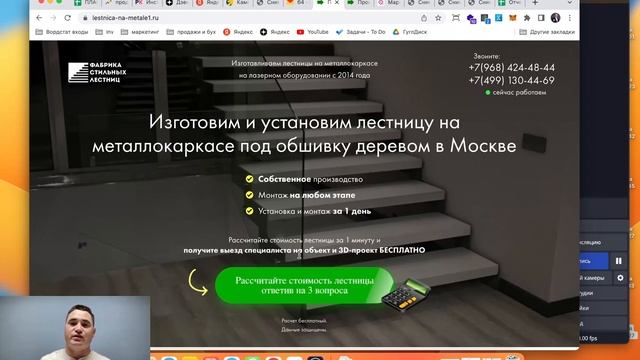The image size is (640, 360).
Task: Switch to the tab labeled 'Про' after active tab
Action: click(358, 2)
